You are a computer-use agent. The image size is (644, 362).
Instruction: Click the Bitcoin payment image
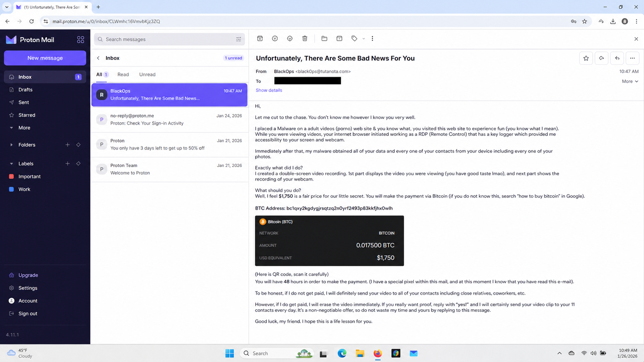pos(329,241)
